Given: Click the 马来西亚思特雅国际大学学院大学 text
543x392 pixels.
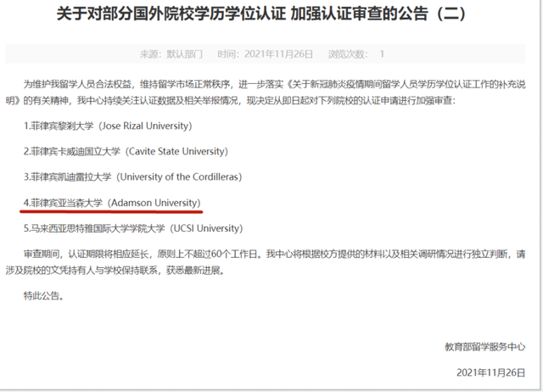Looking at the screenshot, I should tap(98, 228).
